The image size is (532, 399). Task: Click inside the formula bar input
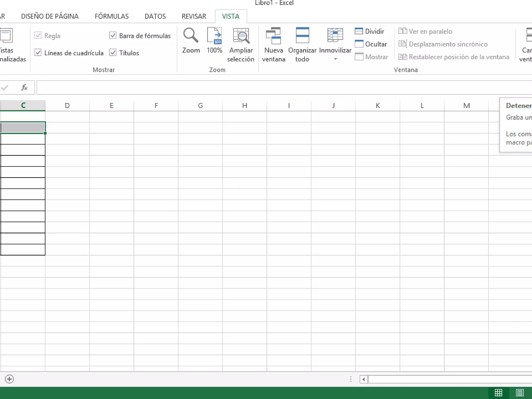click(x=260, y=88)
